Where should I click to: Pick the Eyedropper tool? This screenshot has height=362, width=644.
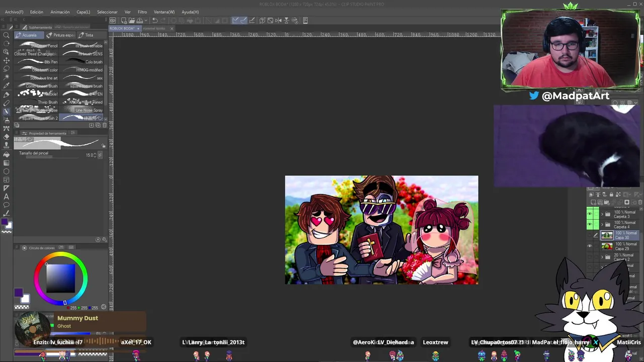coord(6,85)
